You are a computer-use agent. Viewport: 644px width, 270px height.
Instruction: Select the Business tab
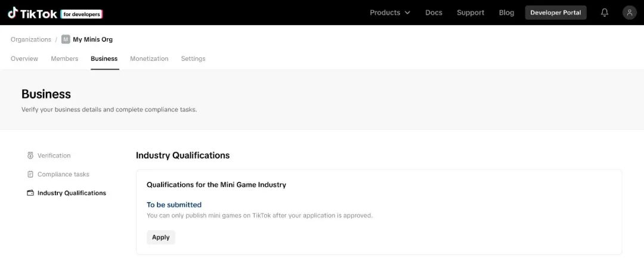[104, 58]
